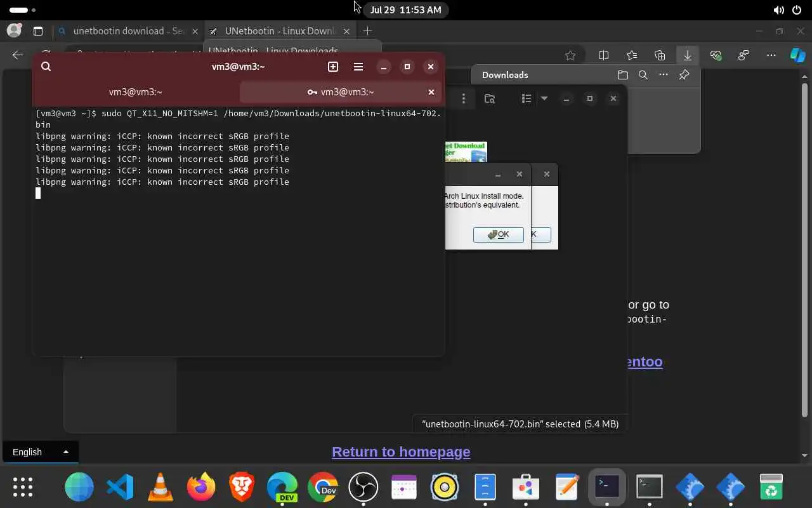Select the sudo vm3@vm3:~ terminal tab
Viewport: 812px width, 508px height.
tap(339, 92)
